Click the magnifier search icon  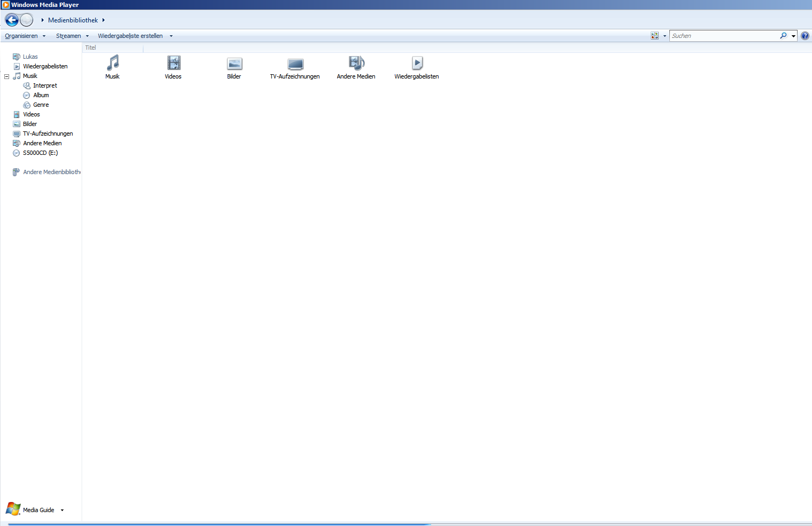coord(783,36)
